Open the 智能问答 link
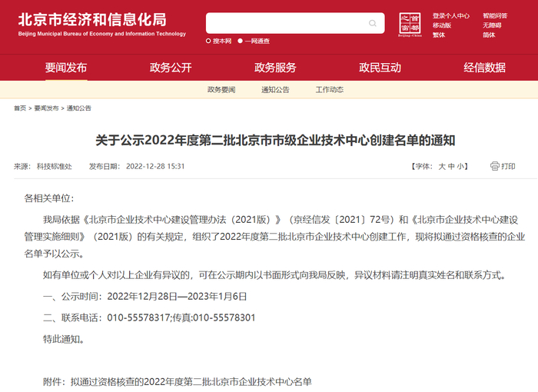Image resolution: width=538 pixels, height=392 pixels. tap(495, 16)
